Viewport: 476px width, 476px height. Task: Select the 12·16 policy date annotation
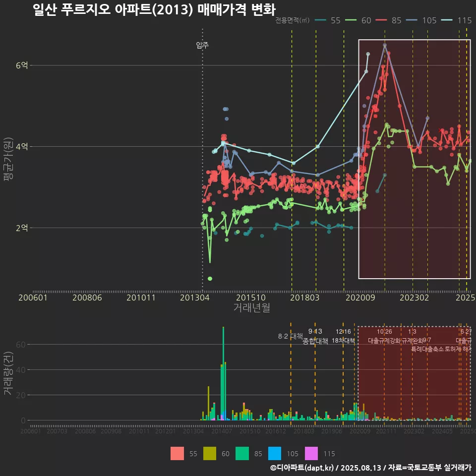343,332
